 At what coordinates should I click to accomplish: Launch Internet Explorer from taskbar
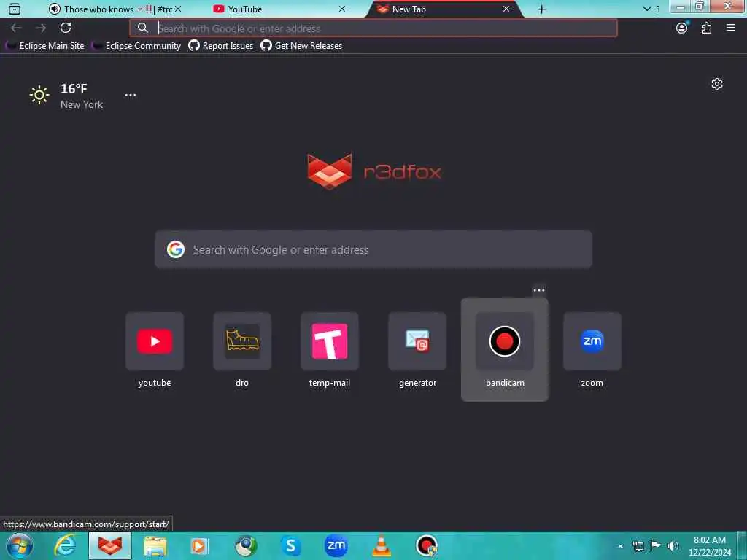click(65, 545)
